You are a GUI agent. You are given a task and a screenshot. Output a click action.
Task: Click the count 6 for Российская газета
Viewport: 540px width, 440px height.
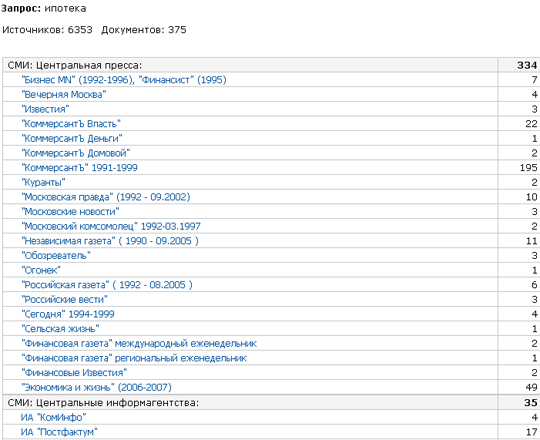pyautogui.click(x=534, y=285)
